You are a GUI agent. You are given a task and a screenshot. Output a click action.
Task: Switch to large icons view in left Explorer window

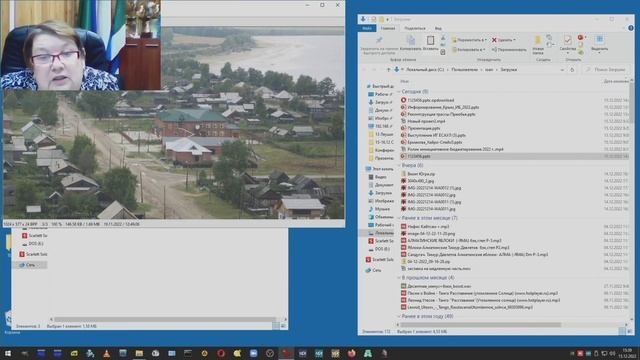(x=283, y=326)
